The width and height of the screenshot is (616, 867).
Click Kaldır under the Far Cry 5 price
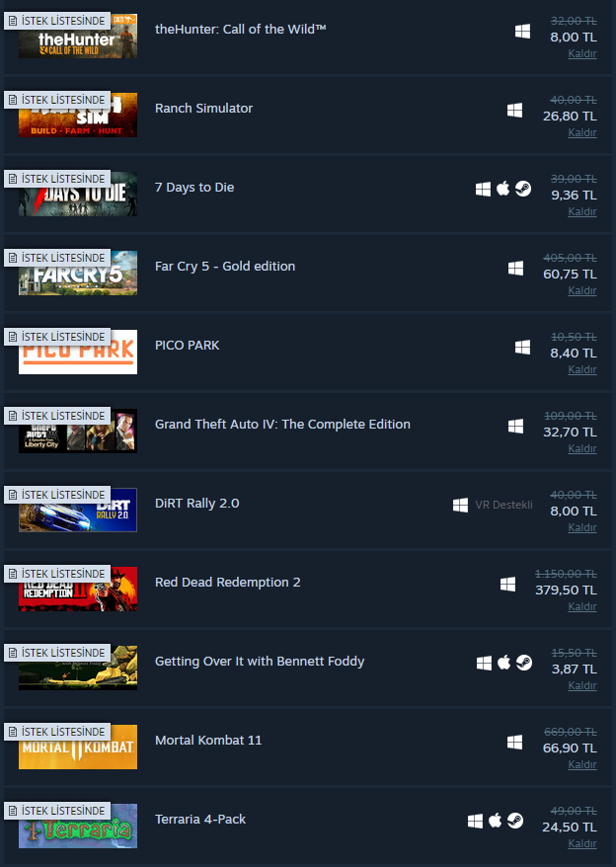coord(582,290)
